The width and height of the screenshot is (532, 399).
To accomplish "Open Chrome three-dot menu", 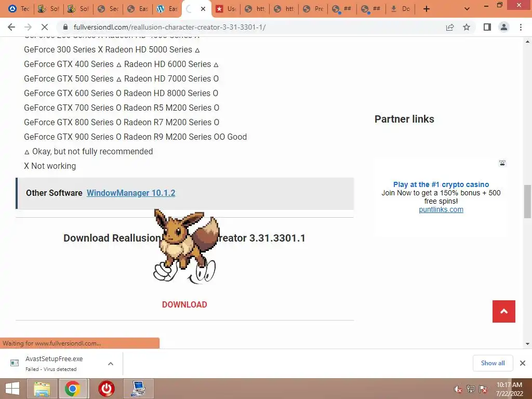I will (521, 27).
